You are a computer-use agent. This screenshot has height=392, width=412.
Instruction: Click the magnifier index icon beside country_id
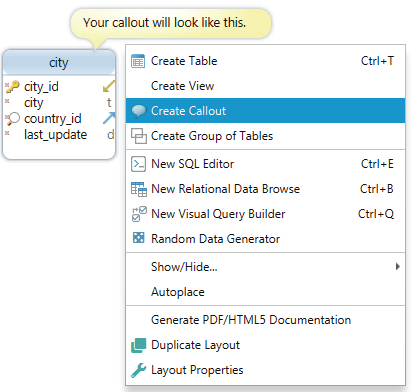13,119
